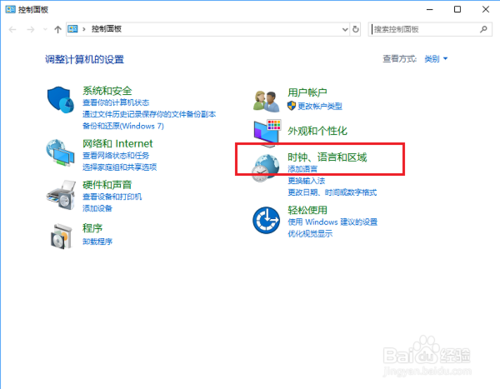Open the 硬件和声音 category
The height and width of the screenshot is (389, 500).
[107, 184]
